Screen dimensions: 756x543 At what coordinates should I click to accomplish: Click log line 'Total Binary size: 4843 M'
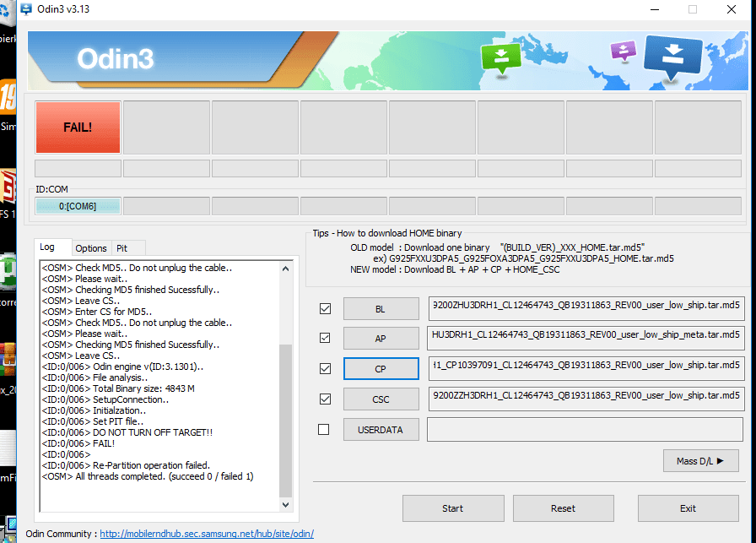[118, 388]
